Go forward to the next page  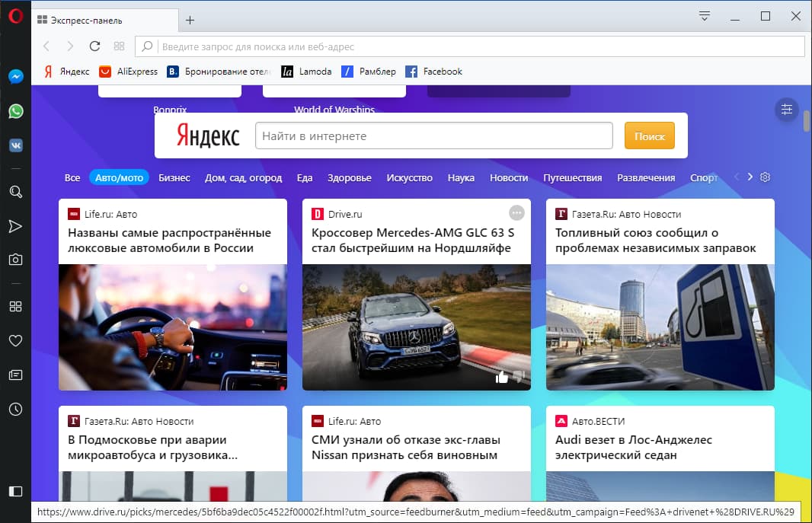70,46
